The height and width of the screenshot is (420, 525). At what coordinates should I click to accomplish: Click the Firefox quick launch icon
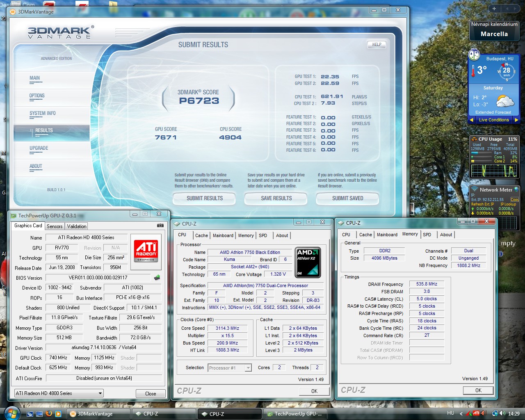tap(49, 413)
